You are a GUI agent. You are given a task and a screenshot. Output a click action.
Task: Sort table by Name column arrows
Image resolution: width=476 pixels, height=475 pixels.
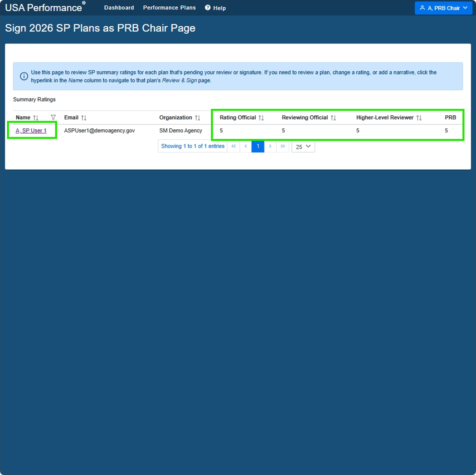click(x=36, y=118)
